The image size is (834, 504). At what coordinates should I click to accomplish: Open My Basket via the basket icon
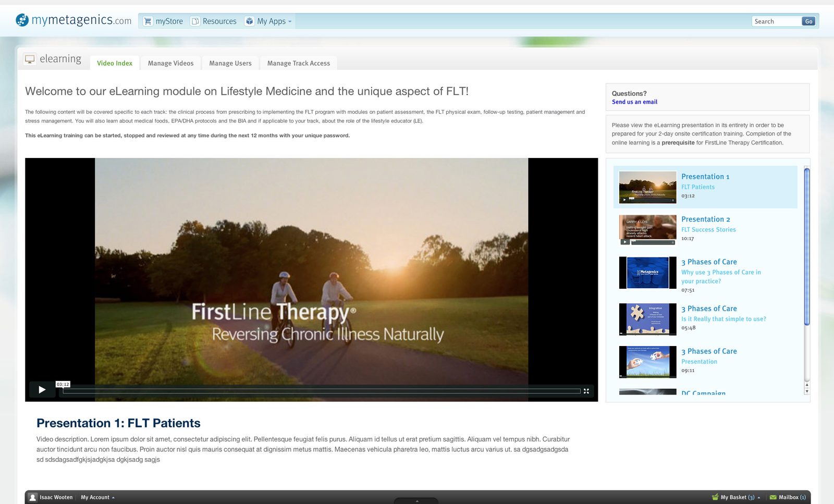click(715, 497)
